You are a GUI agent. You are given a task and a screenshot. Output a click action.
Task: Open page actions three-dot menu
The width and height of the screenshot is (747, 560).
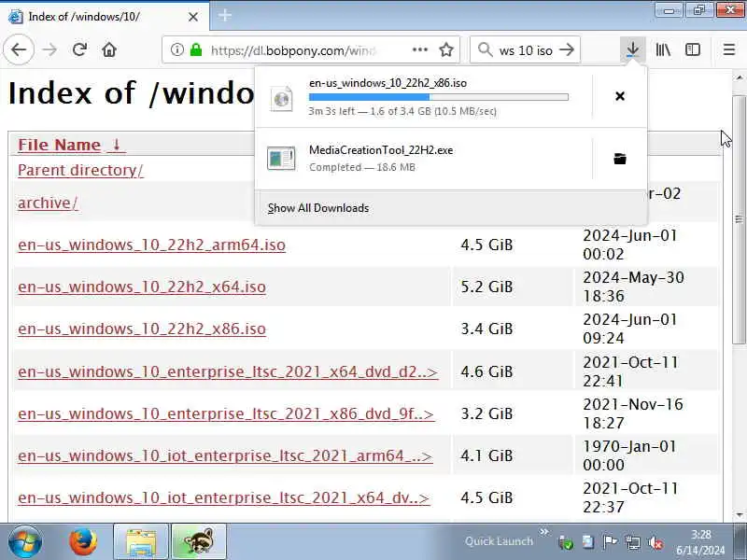(x=419, y=49)
